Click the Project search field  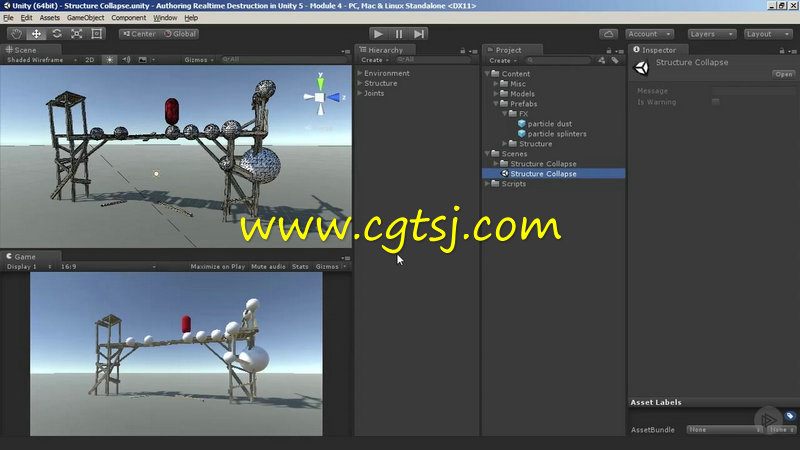[558, 60]
